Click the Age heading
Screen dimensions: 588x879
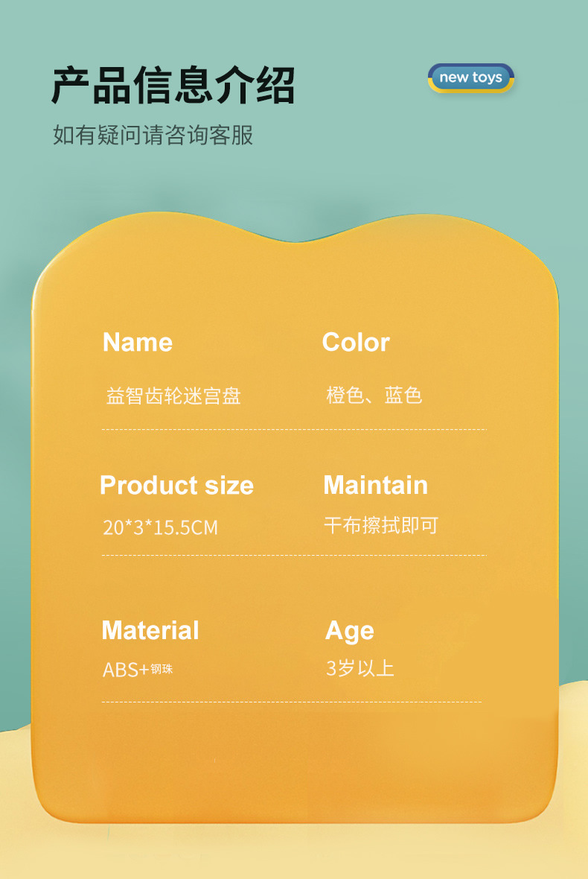(x=349, y=631)
